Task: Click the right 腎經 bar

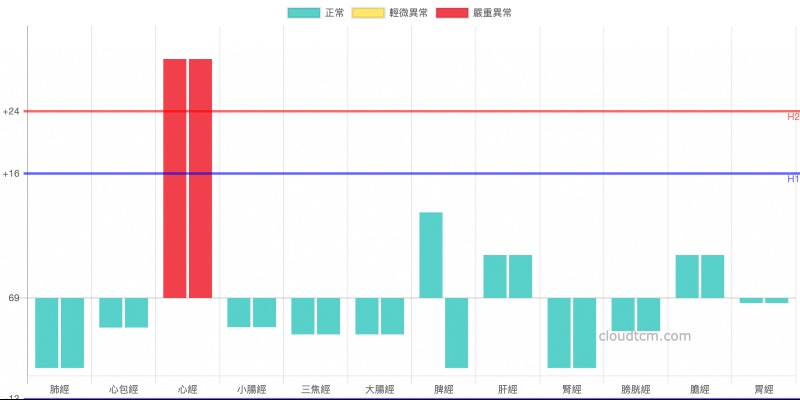Action: (x=584, y=332)
